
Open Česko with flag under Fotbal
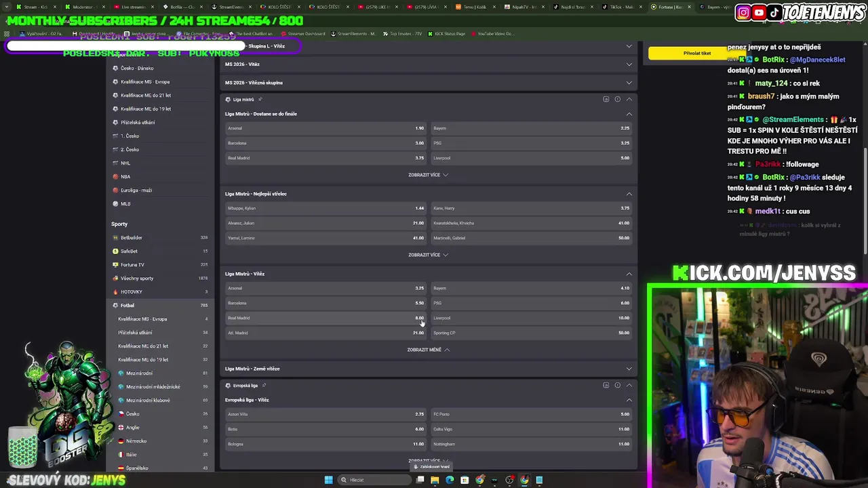coord(160,414)
